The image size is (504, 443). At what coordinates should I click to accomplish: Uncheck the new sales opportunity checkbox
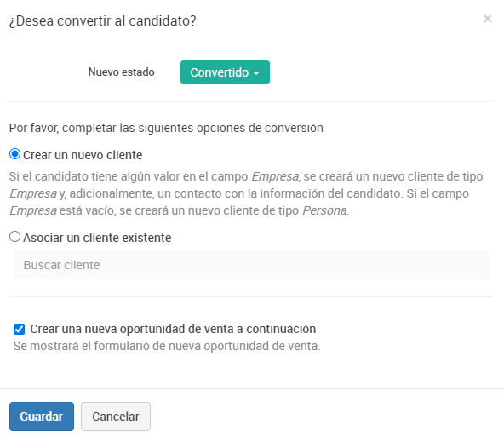point(19,329)
